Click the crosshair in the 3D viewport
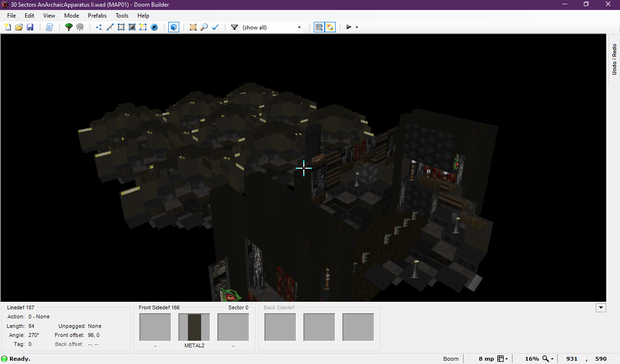Image resolution: width=620 pixels, height=364 pixels. pyautogui.click(x=303, y=168)
